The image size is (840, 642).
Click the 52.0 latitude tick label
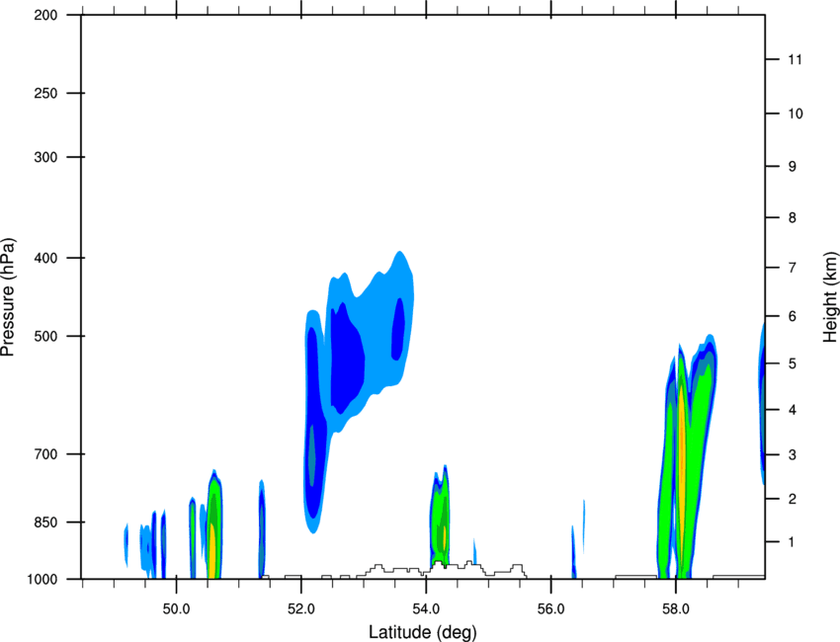(x=301, y=609)
